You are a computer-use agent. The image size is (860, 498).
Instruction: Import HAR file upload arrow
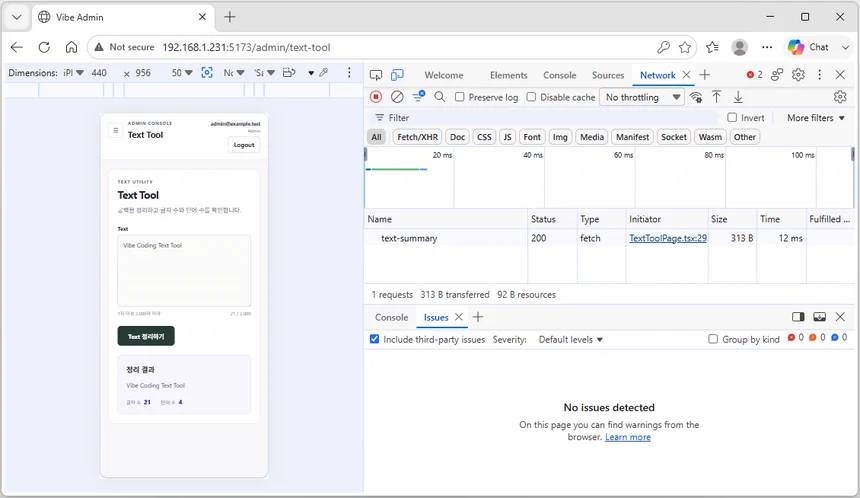[716, 97]
